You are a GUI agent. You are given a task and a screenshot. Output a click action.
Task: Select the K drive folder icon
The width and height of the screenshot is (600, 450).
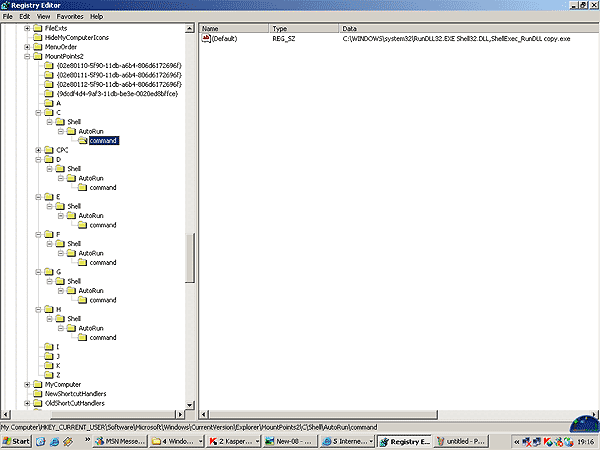point(49,365)
